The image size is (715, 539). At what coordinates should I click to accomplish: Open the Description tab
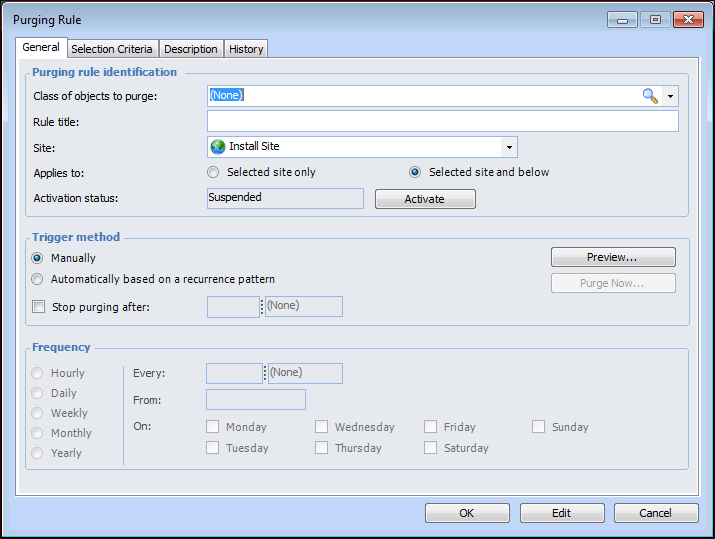[191, 49]
